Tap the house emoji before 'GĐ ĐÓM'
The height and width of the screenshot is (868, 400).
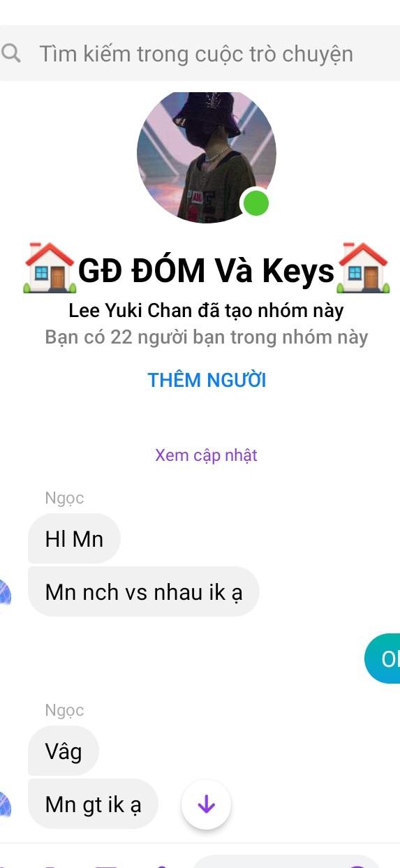coord(50,268)
